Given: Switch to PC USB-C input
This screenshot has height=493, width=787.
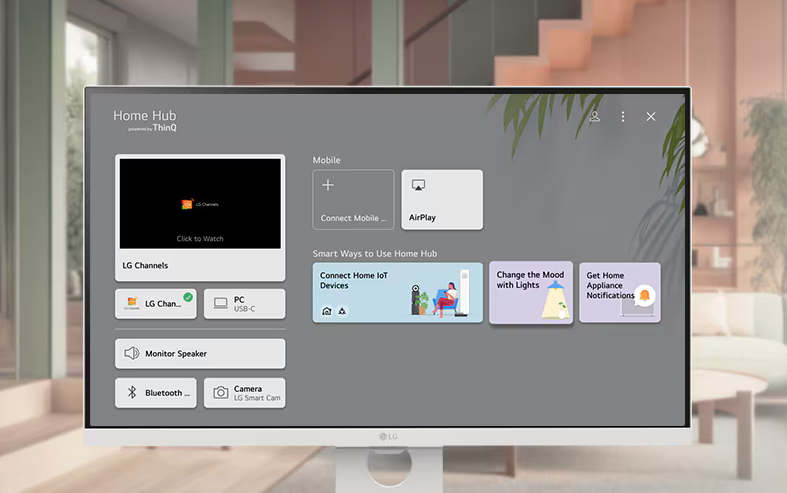Looking at the screenshot, I should 244,304.
